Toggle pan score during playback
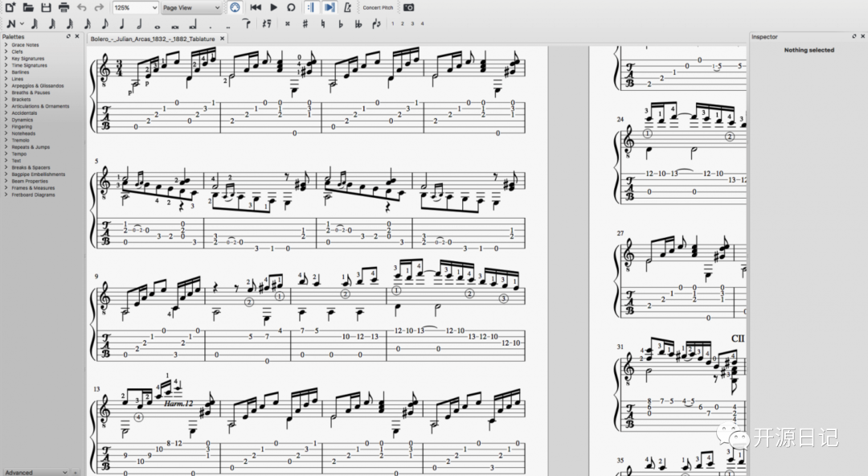The height and width of the screenshot is (476, 868). pos(330,8)
